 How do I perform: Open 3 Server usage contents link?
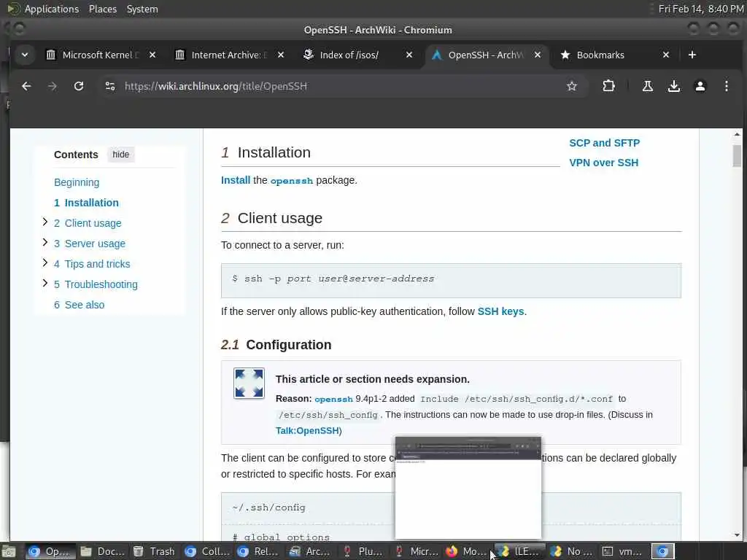point(90,244)
